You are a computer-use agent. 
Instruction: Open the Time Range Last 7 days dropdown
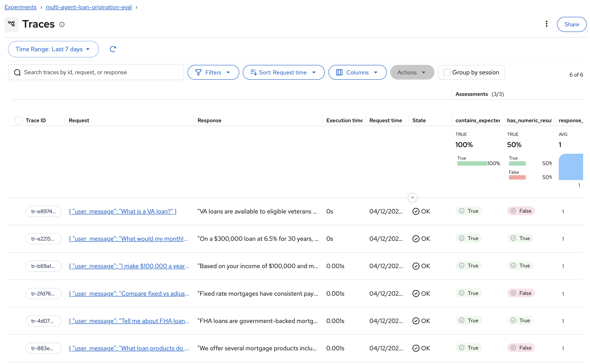(x=53, y=49)
